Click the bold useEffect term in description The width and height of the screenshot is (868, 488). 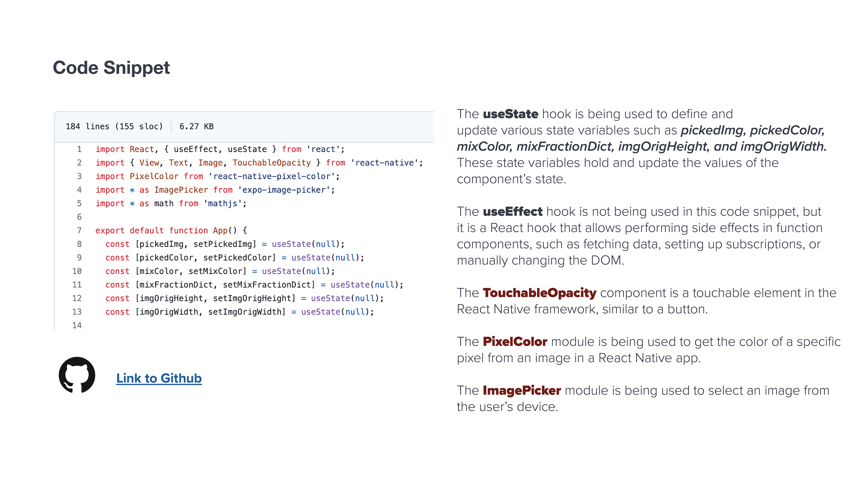(512, 211)
